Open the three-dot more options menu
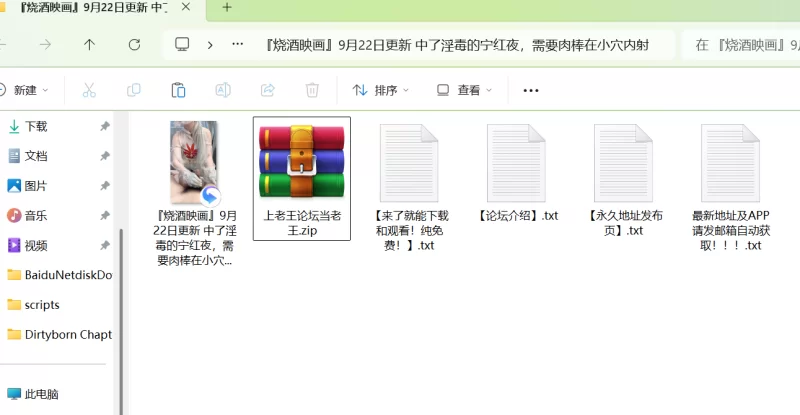The width and height of the screenshot is (800, 415). point(531,90)
